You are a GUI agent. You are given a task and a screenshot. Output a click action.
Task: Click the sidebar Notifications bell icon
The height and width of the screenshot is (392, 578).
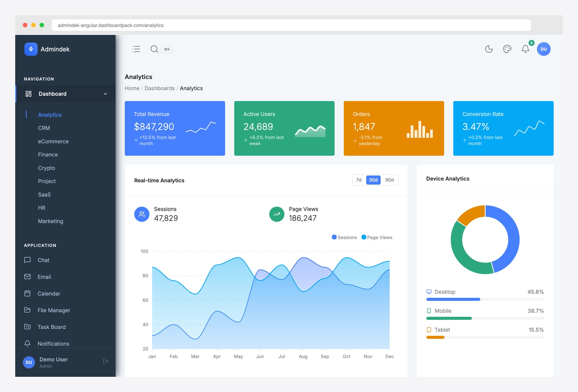coord(27,344)
